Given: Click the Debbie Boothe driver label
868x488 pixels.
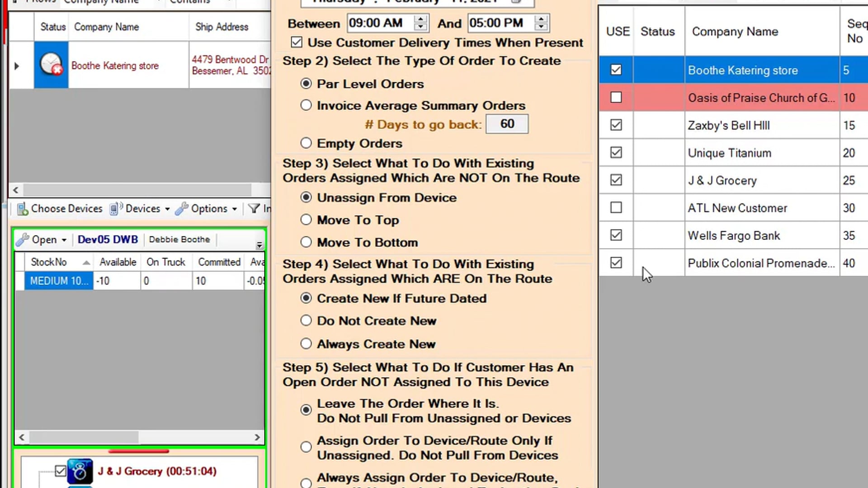Looking at the screenshot, I should point(179,239).
